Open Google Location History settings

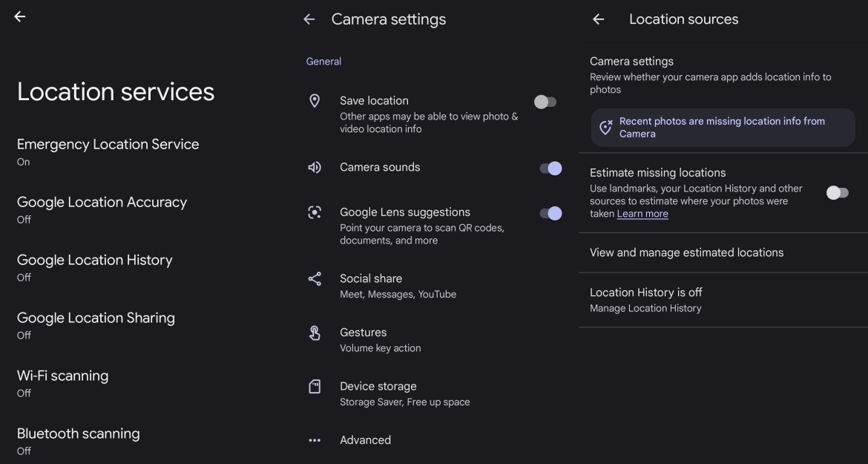[95, 267]
